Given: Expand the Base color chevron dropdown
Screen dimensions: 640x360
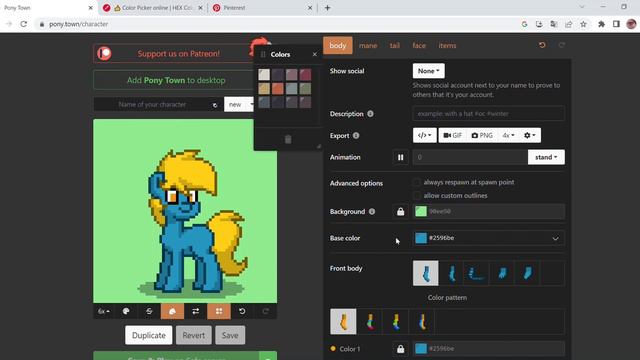Looking at the screenshot, I should [x=555, y=238].
